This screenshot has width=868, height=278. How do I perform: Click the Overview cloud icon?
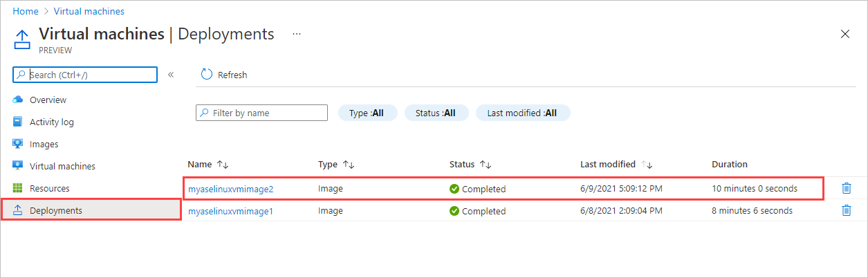(18, 100)
